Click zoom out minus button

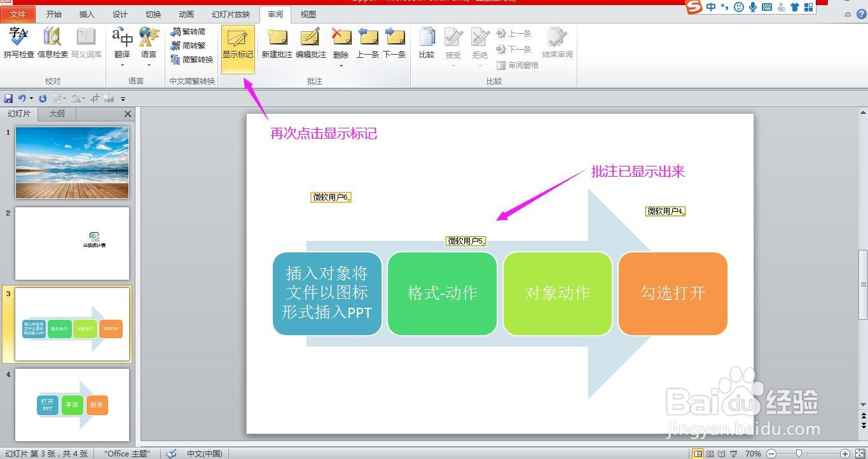tap(771, 453)
